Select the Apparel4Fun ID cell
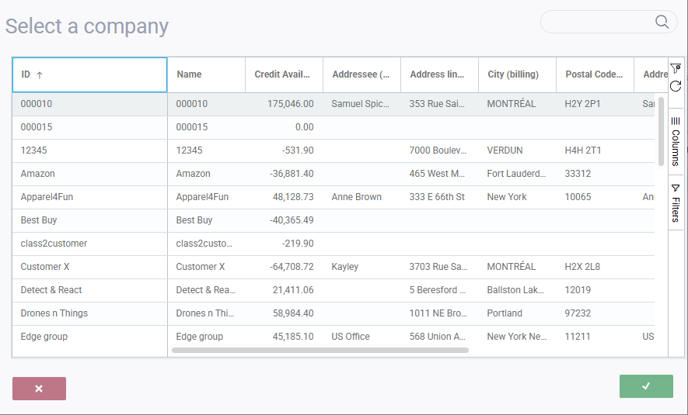The width and height of the screenshot is (688, 415). tap(90, 197)
